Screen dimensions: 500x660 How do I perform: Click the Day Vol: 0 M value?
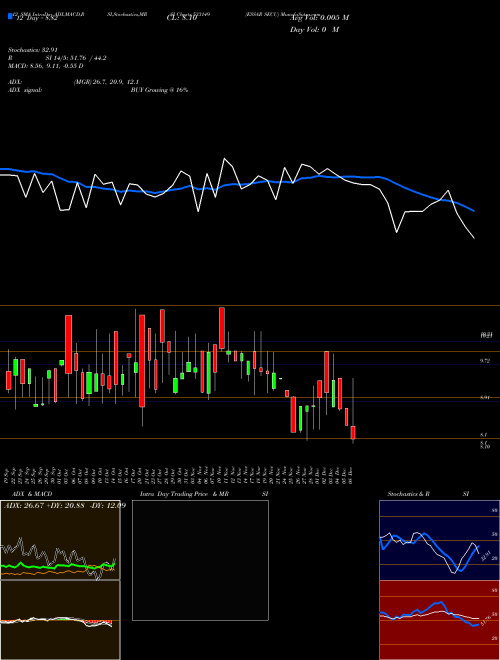coord(314,30)
